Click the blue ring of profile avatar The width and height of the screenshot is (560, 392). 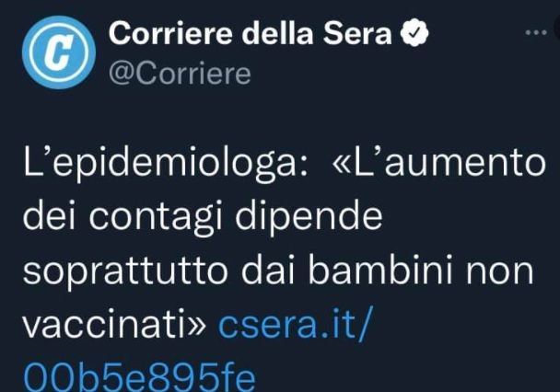[59, 19]
